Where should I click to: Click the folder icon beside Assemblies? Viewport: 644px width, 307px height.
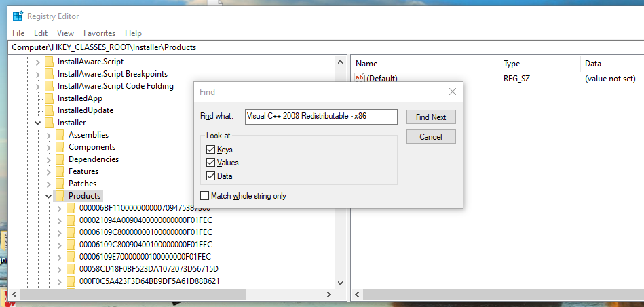(x=60, y=135)
